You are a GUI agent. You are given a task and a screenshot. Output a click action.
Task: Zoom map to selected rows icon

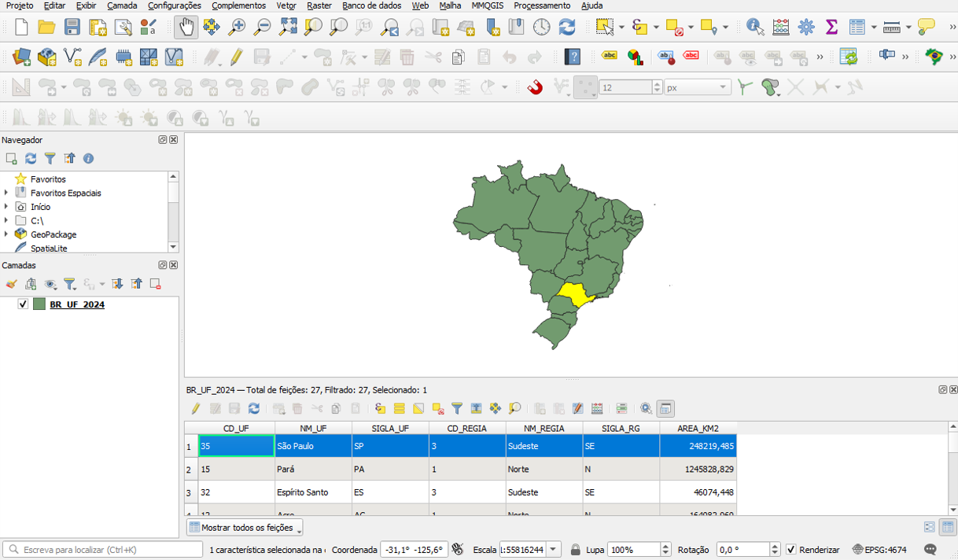(x=514, y=409)
